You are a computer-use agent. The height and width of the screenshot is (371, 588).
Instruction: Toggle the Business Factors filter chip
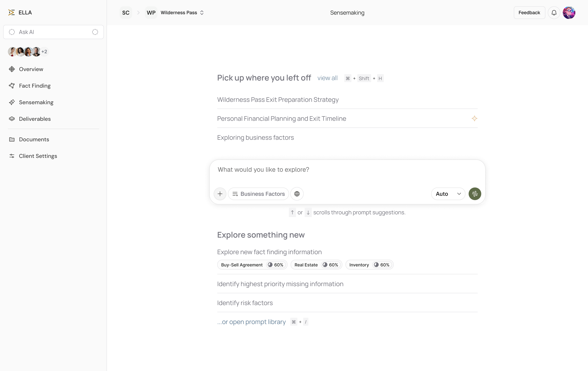click(258, 194)
